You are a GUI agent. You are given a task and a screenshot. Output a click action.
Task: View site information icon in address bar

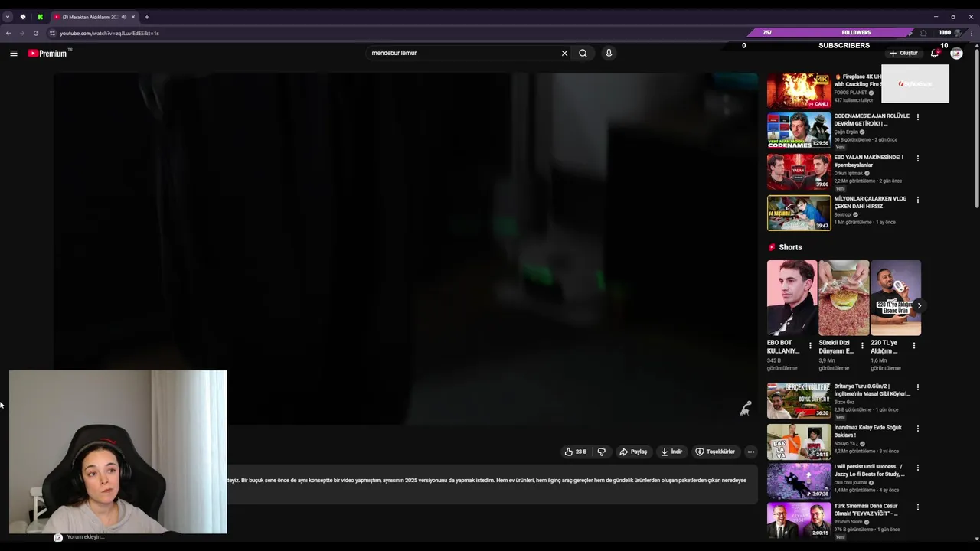pyautogui.click(x=52, y=33)
